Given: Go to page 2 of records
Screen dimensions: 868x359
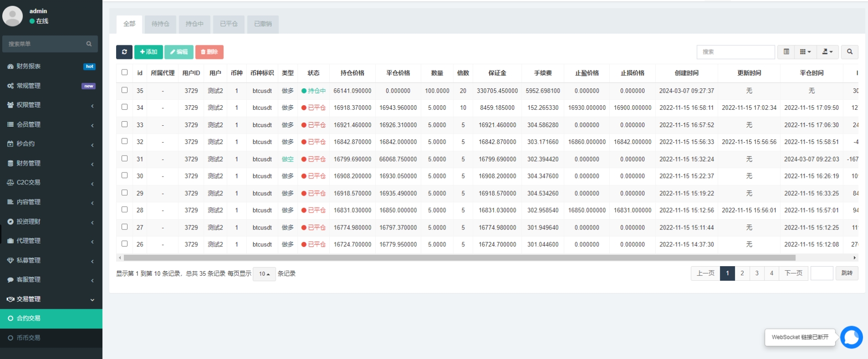Looking at the screenshot, I should [x=742, y=273].
